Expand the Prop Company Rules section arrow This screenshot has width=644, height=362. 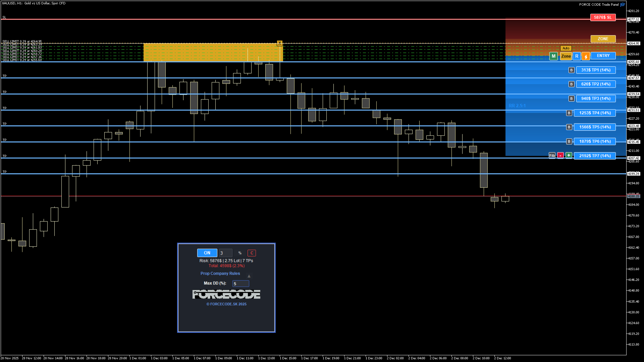point(249,275)
